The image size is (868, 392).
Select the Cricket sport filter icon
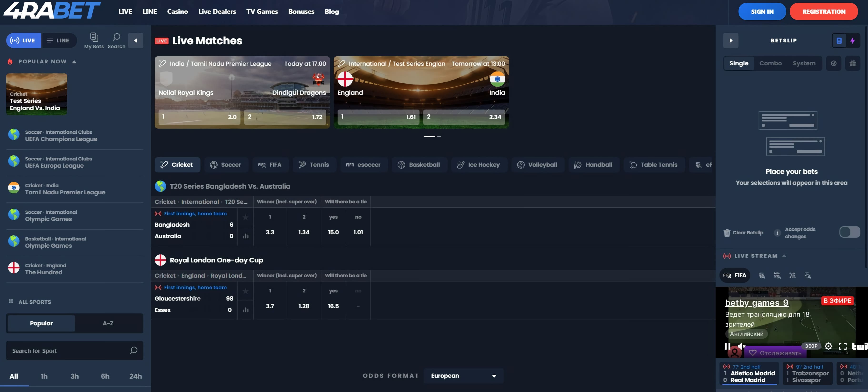[x=165, y=165]
